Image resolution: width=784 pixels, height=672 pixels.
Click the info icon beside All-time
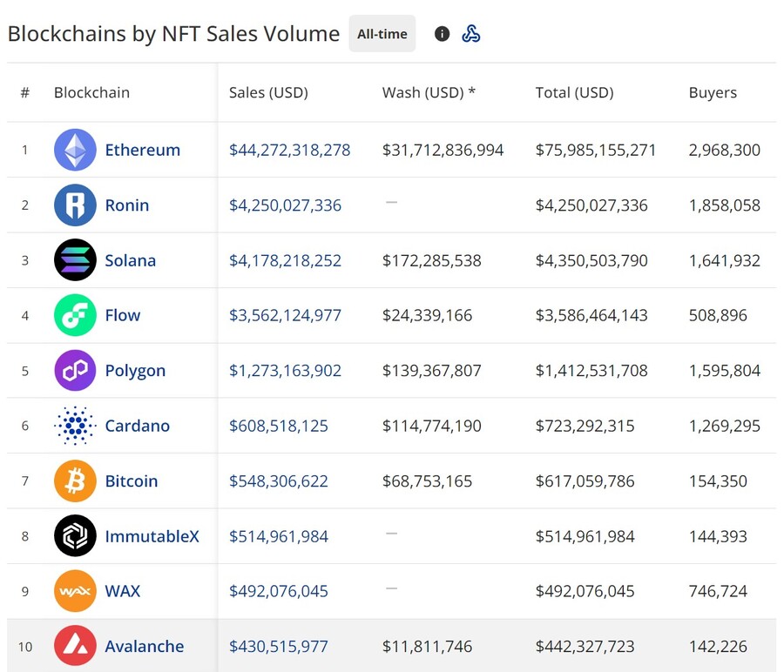coord(442,34)
